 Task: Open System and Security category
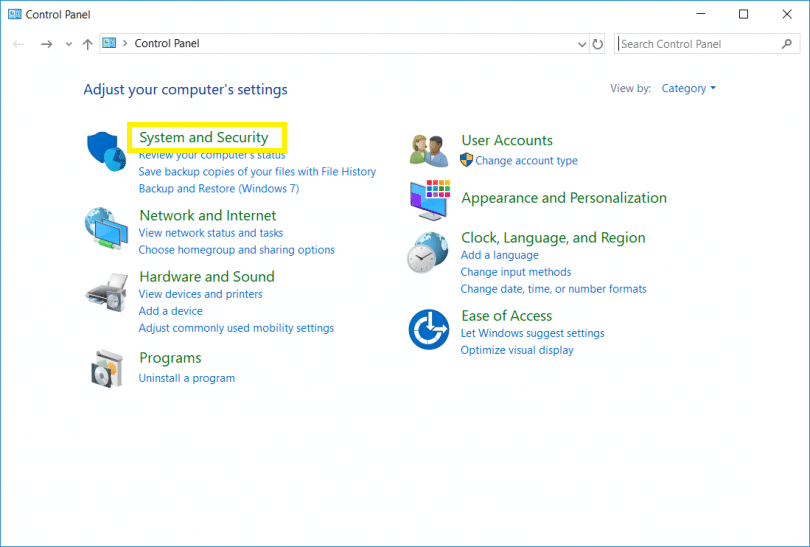tap(204, 137)
